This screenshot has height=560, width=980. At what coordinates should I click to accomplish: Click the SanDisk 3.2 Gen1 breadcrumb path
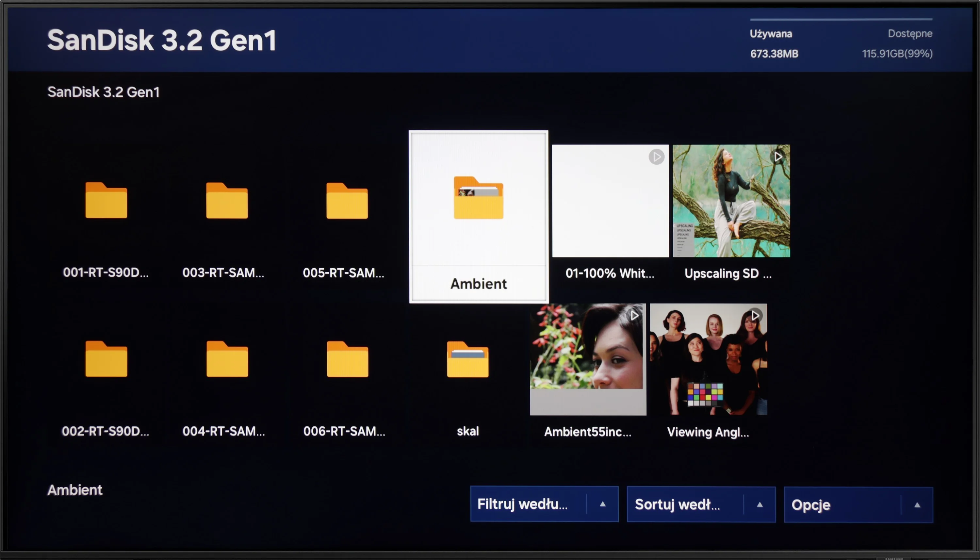click(x=104, y=92)
